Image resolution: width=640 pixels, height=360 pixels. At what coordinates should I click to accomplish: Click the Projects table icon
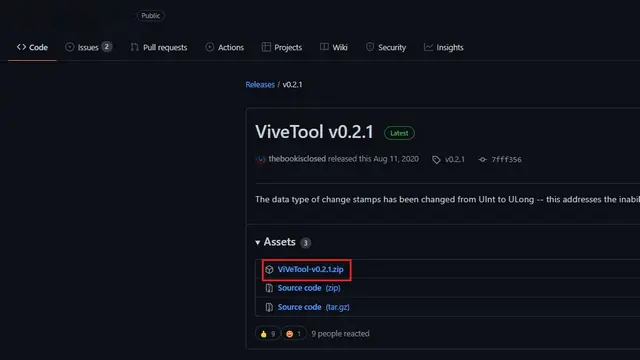coord(266,47)
